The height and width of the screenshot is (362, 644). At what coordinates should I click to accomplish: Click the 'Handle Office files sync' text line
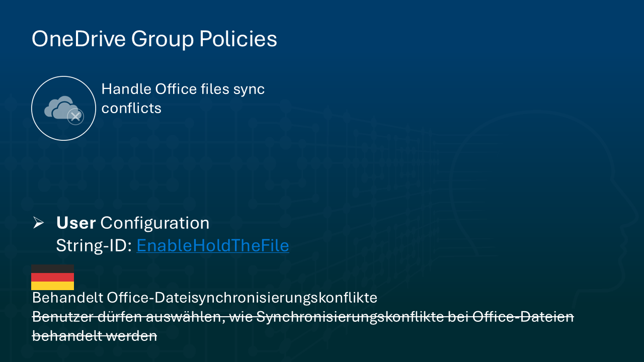[x=183, y=89]
